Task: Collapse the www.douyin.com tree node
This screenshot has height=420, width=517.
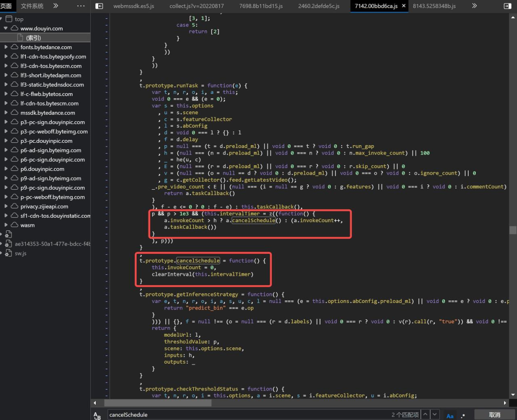Action: (x=6, y=28)
